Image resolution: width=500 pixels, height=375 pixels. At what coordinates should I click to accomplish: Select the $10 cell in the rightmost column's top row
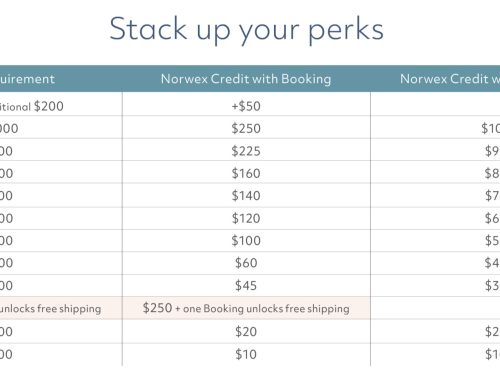[x=490, y=128]
